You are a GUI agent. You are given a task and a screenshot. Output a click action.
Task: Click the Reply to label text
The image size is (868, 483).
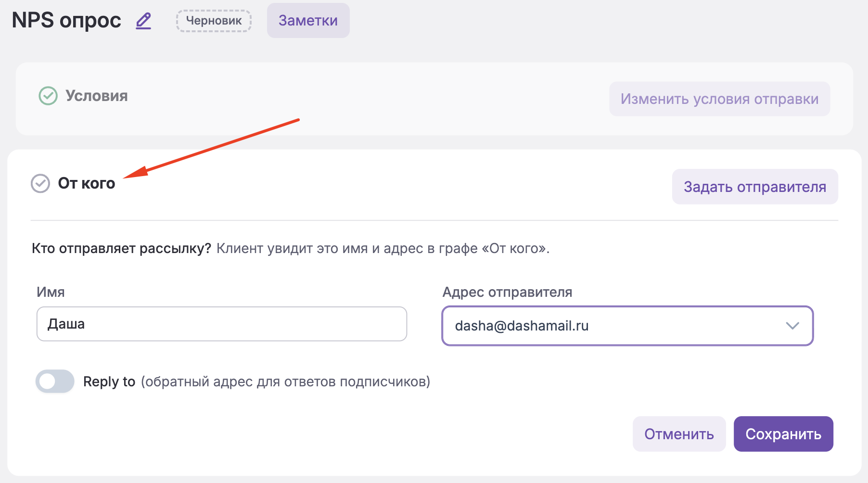coord(109,381)
